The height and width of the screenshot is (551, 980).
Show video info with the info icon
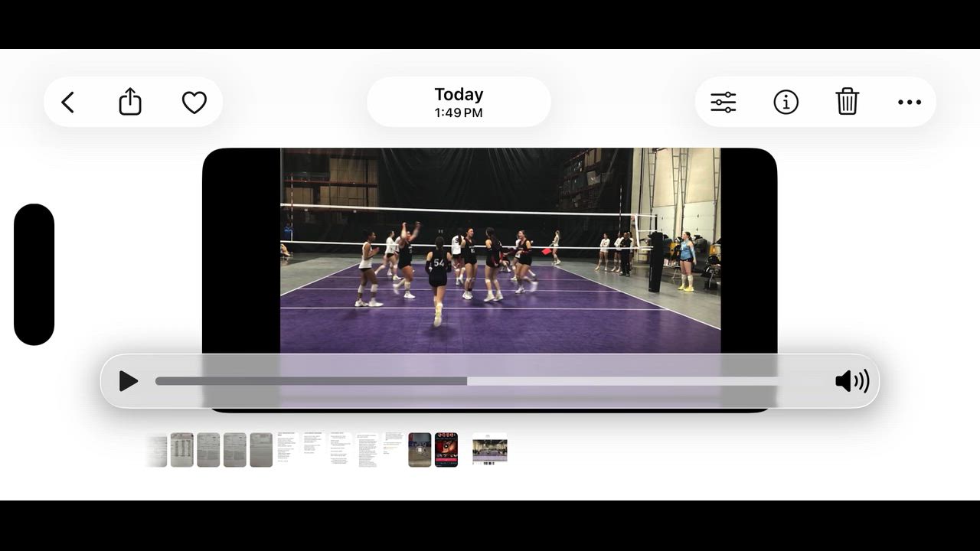click(786, 102)
